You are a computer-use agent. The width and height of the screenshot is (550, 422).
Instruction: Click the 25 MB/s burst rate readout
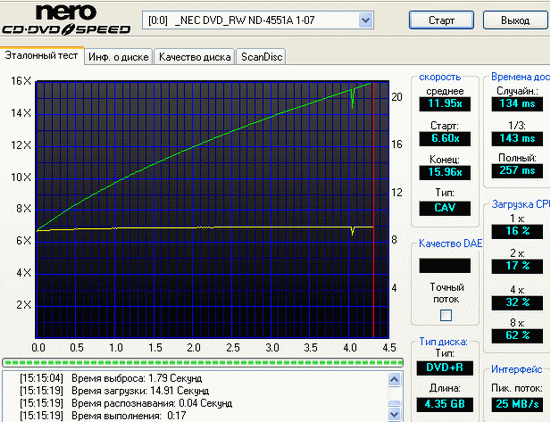click(x=517, y=404)
